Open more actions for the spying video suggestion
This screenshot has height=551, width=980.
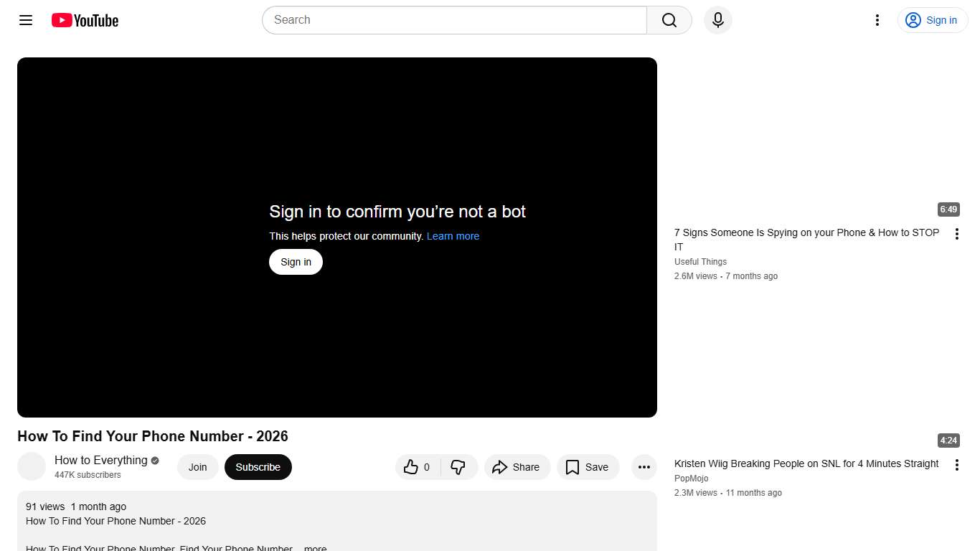[957, 234]
